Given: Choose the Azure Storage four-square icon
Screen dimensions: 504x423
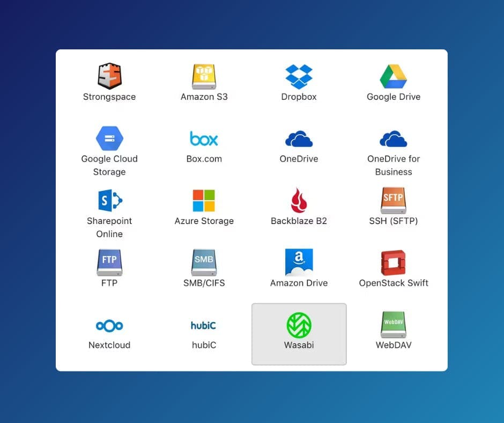Looking at the screenshot, I should click(204, 201).
